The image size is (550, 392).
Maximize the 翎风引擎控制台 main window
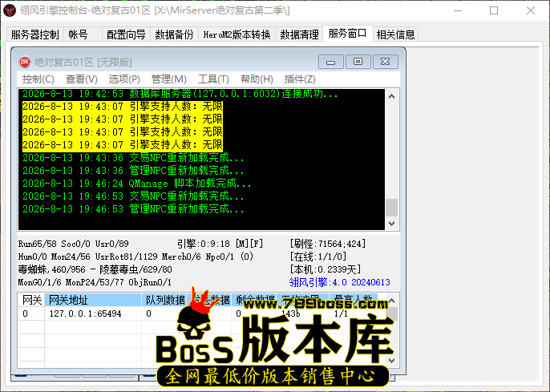click(494, 10)
